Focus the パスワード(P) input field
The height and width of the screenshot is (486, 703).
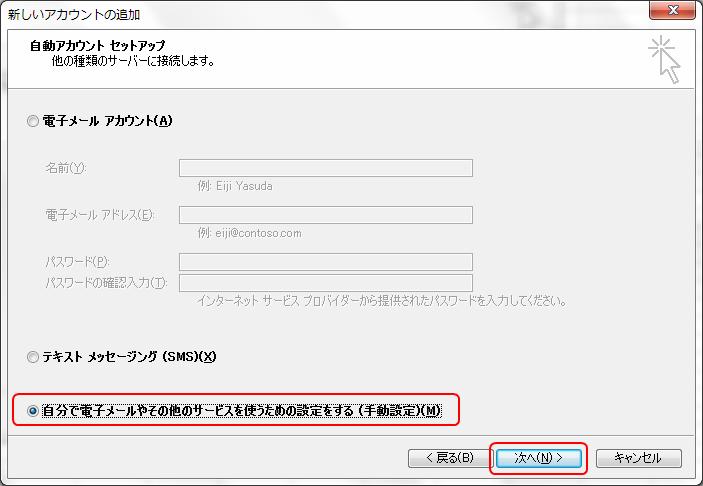(325, 262)
